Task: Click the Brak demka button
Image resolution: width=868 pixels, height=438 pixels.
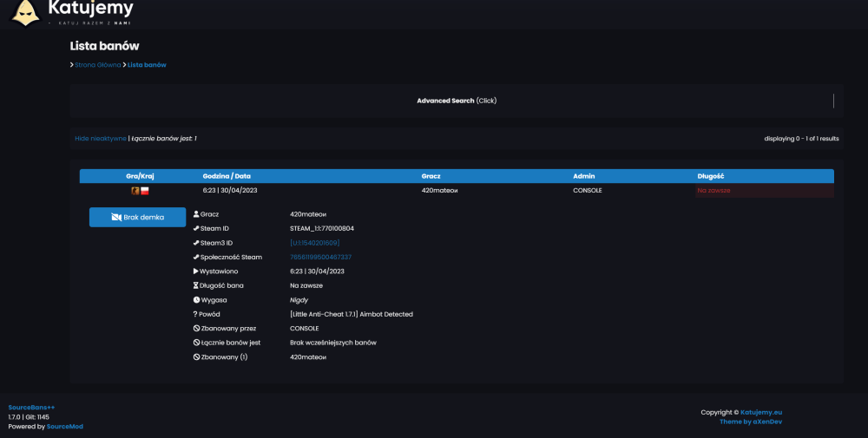Action: 138,218
